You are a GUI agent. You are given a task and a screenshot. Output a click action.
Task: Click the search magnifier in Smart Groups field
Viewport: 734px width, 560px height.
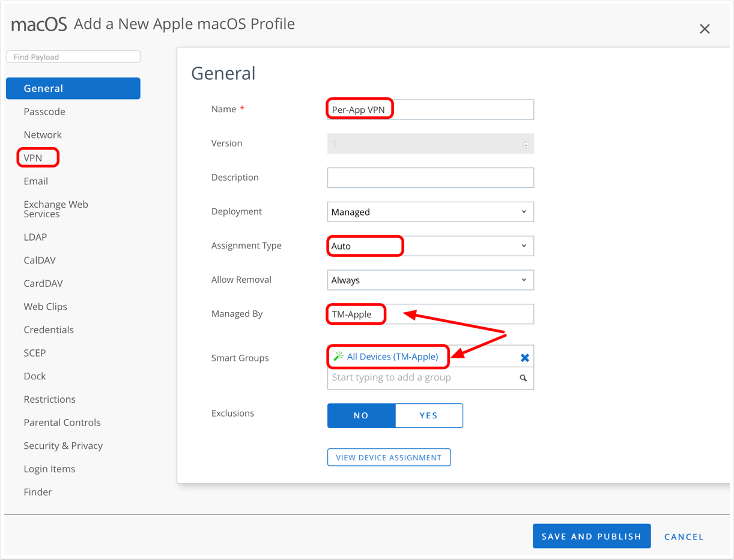(523, 378)
